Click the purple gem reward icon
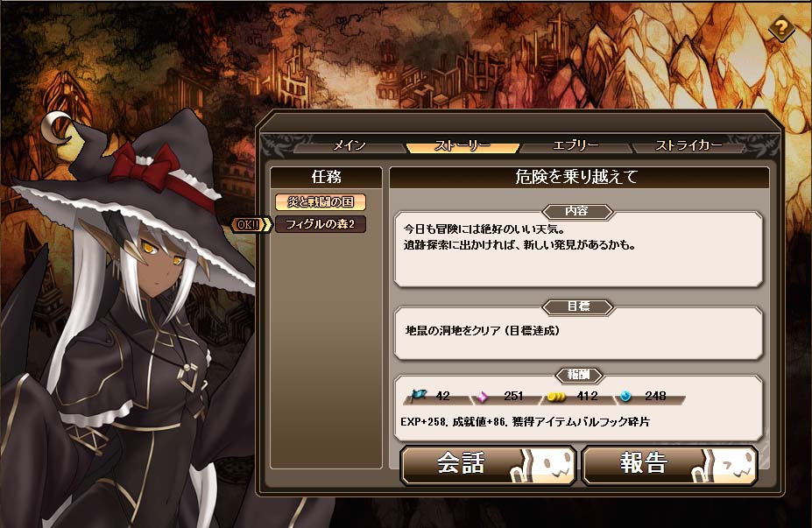This screenshot has width=812, height=528. coord(482,397)
